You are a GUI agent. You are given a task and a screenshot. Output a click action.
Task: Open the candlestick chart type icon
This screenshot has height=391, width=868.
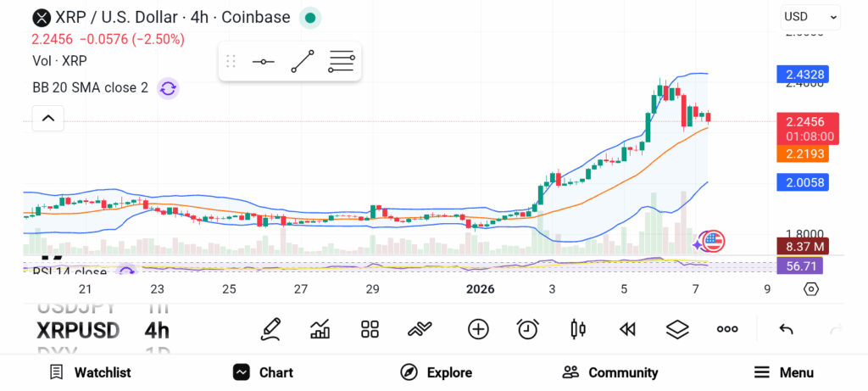click(x=578, y=329)
